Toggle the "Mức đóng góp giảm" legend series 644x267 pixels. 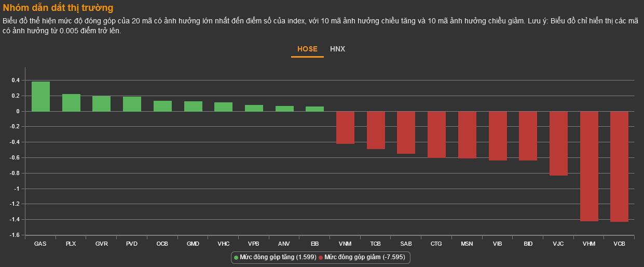coord(365,257)
